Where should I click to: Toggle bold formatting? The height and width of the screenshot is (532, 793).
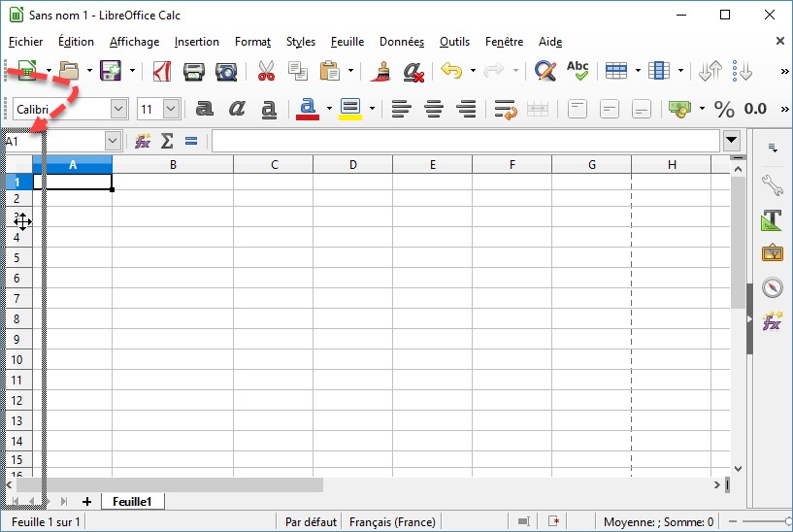205,109
